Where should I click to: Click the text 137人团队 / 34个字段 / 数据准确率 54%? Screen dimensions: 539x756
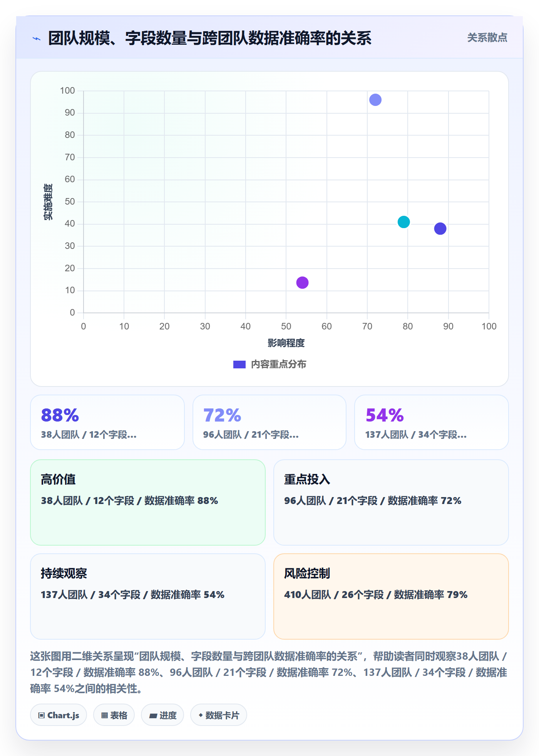(133, 595)
